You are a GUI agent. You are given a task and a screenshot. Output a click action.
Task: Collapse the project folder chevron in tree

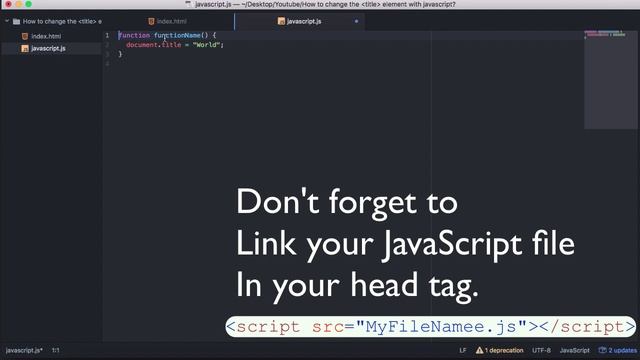click(x=7, y=21)
